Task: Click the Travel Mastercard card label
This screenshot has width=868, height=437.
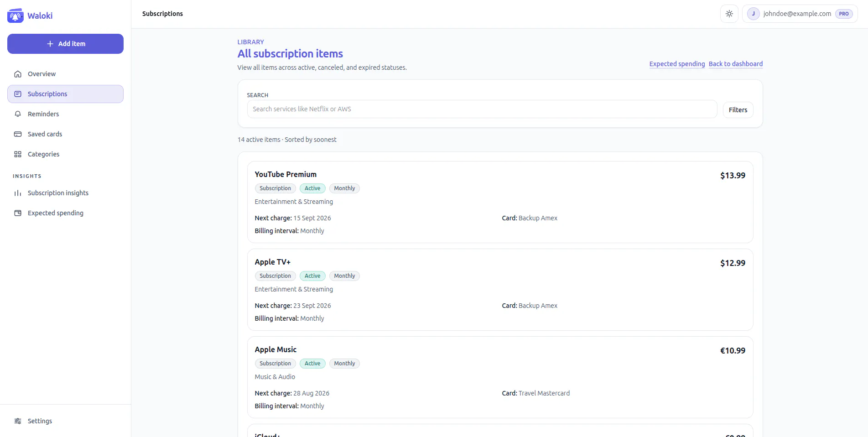Action: pos(544,393)
